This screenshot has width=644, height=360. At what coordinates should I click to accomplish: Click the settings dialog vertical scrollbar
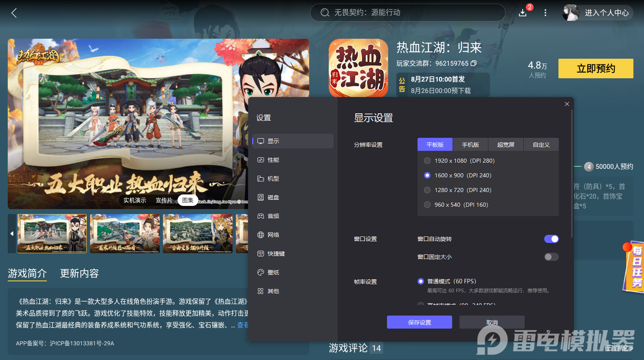coord(572,173)
